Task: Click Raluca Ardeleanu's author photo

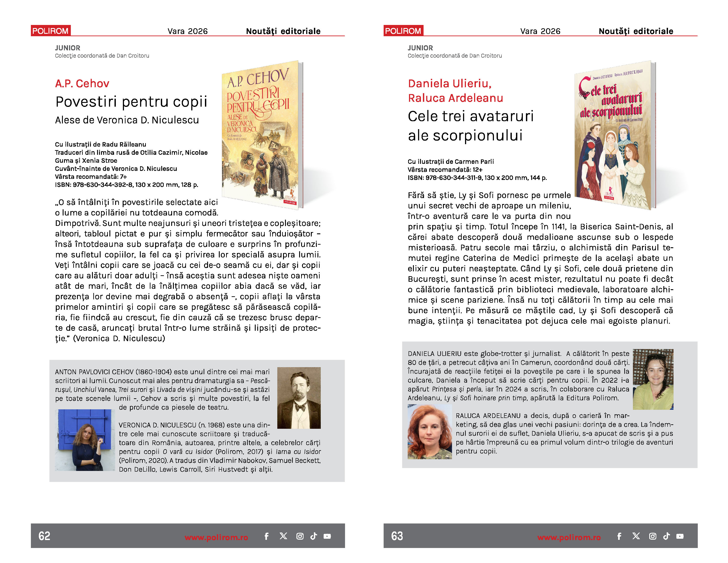Action: 430,432
